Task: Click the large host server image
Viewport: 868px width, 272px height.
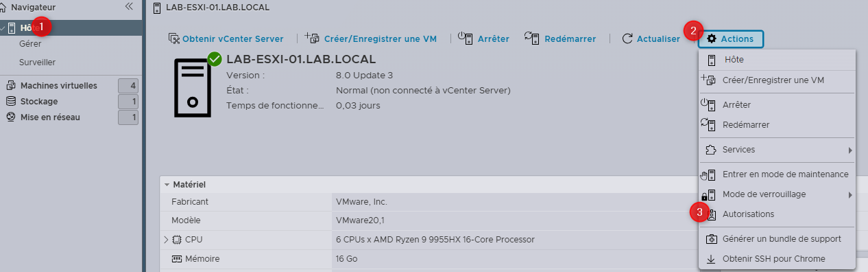Action: tap(193, 87)
